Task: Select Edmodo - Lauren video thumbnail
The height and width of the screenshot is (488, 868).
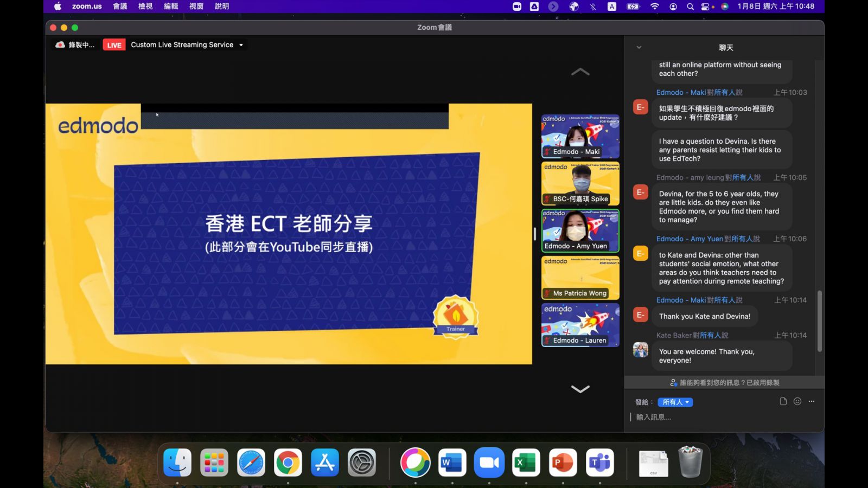Action: pos(580,325)
